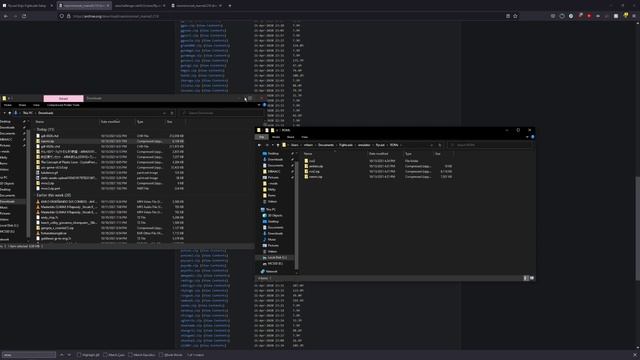Go to previous find result arrow
Viewport: 640px width, 360px height.
tap(62, 355)
